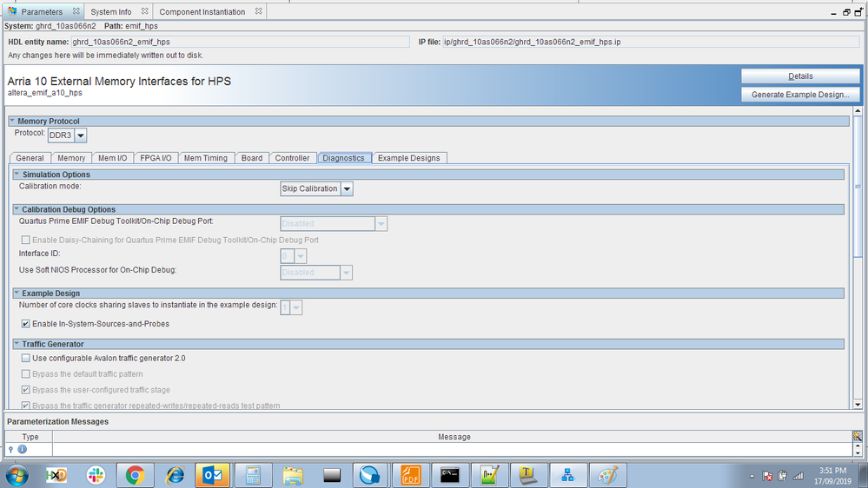This screenshot has width=868, height=488.
Task: Open Outlook from taskbar
Action: [x=213, y=475]
